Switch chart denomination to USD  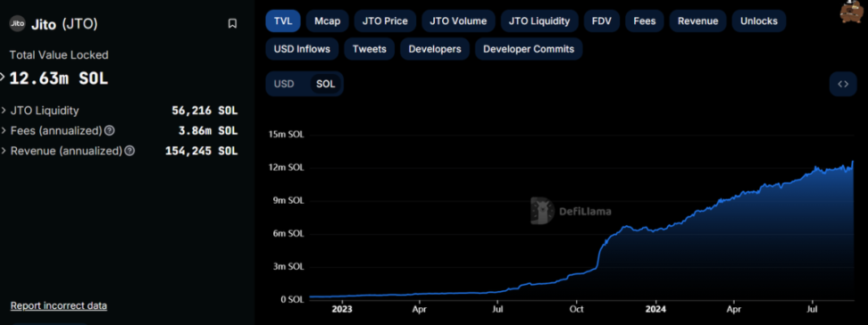[284, 84]
